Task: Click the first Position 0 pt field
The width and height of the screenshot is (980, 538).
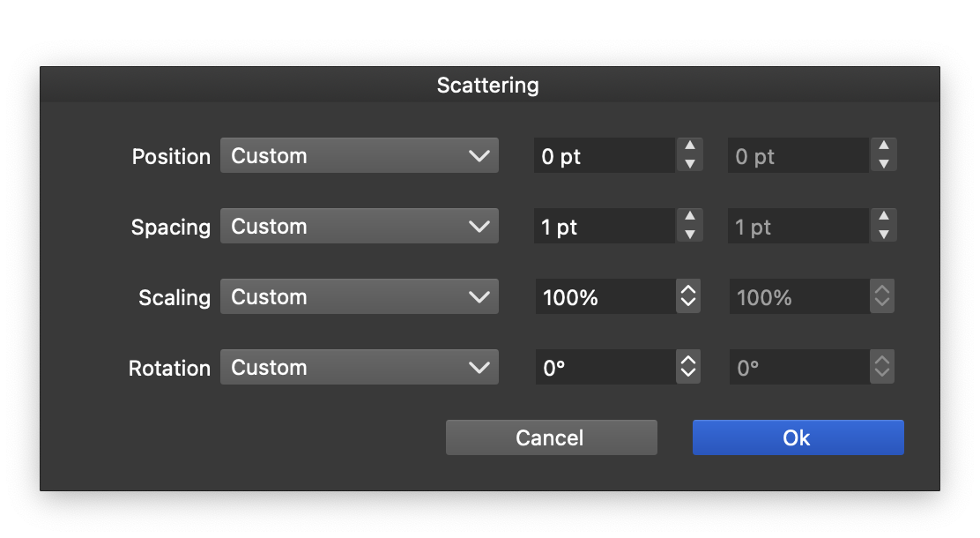Action: pyautogui.click(x=605, y=156)
